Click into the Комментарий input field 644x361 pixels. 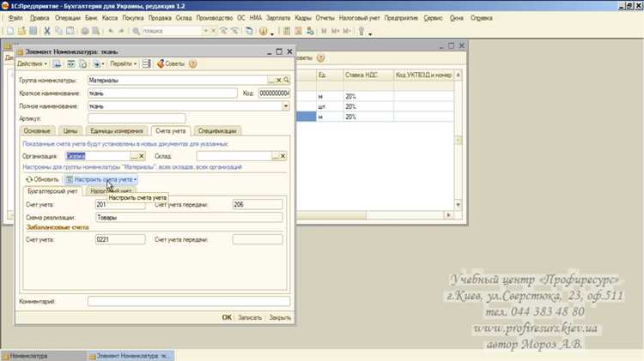coord(189,301)
